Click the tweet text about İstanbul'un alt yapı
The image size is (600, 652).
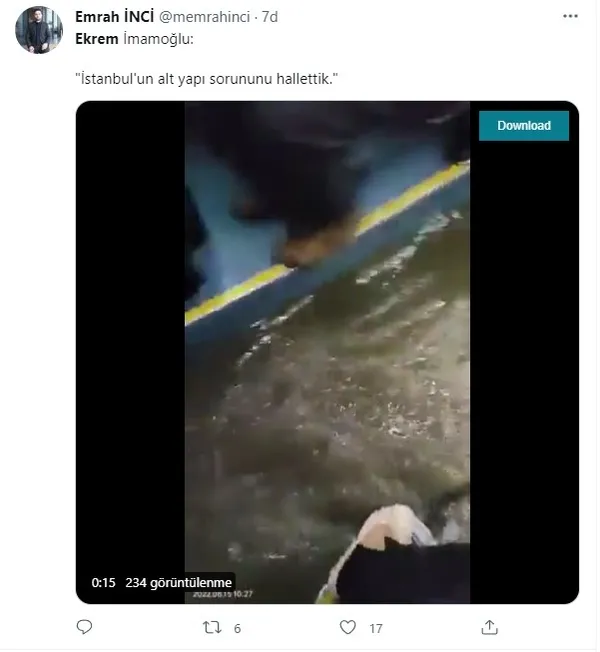206,79
